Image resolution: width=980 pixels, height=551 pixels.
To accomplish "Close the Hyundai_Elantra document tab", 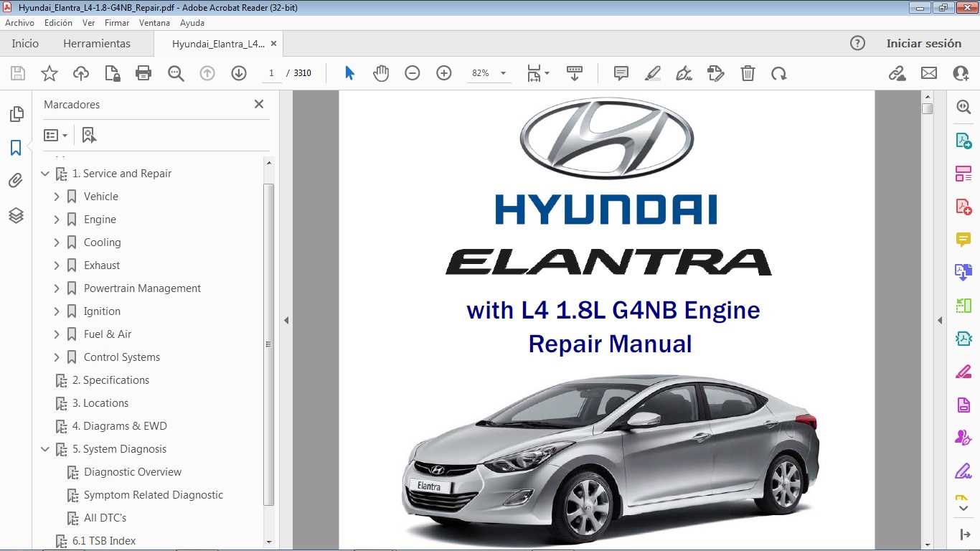I will pos(273,44).
